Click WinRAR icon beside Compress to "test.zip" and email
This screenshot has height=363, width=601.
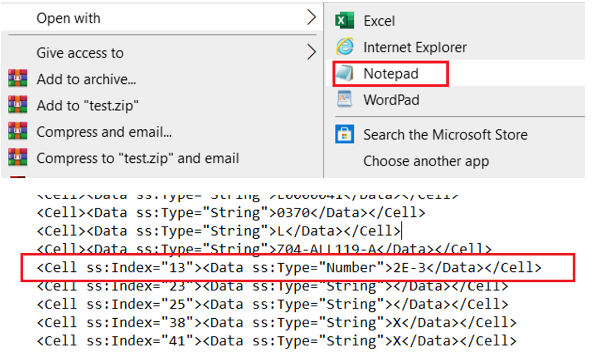18,157
